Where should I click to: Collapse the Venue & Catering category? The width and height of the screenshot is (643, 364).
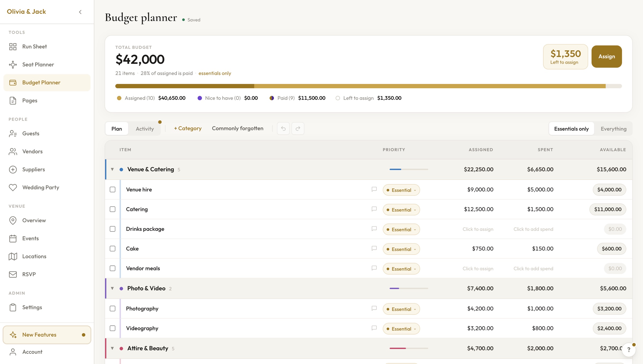pyautogui.click(x=112, y=169)
